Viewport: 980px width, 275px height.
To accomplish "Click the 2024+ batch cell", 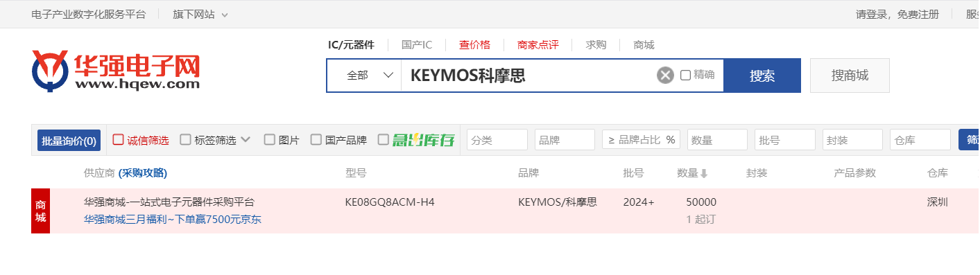I will pyautogui.click(x=639, y=202).
